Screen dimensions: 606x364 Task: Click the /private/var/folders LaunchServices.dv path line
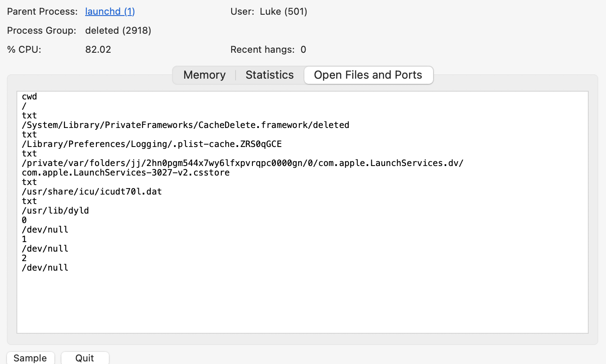(242, 163)
